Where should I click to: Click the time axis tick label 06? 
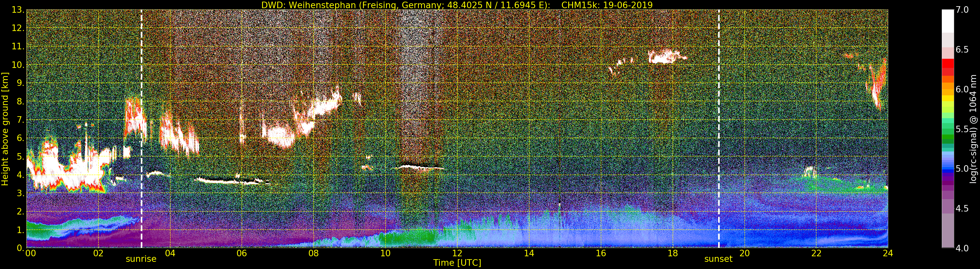click(242, 253)
